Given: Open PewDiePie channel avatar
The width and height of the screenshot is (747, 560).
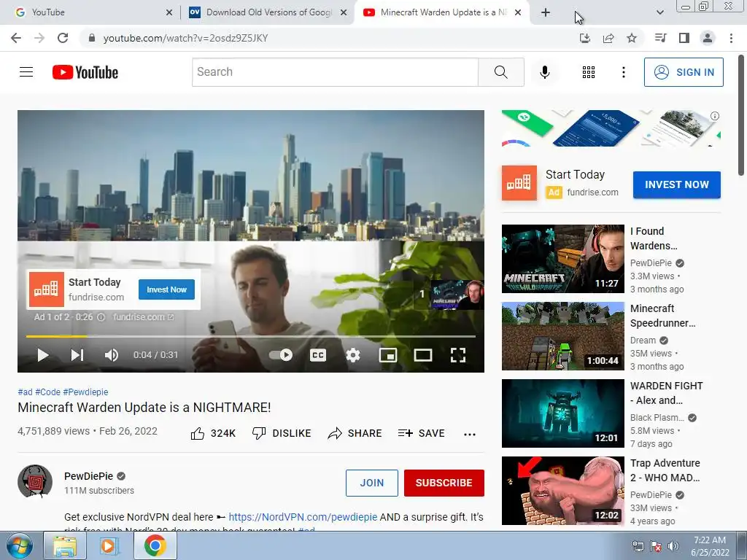Looking at the screenshot, I should click(35, 482).
